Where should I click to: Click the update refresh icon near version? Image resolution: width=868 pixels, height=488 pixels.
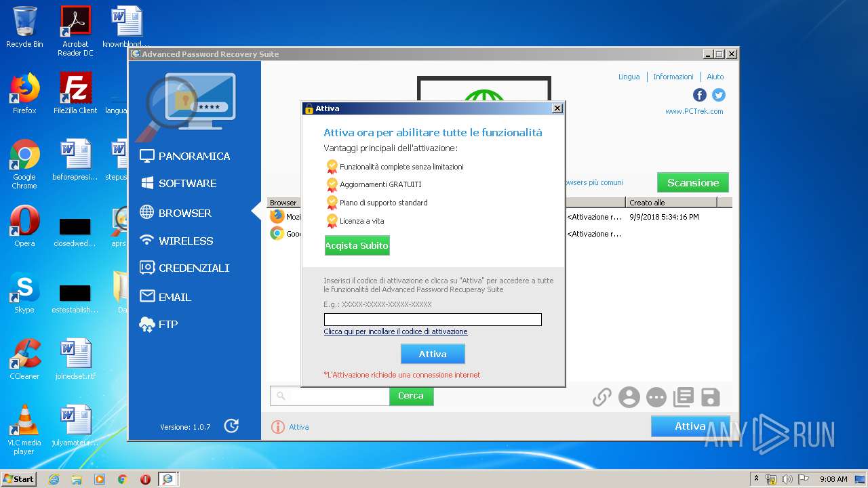pyautogui.click(x=231, y=426)
